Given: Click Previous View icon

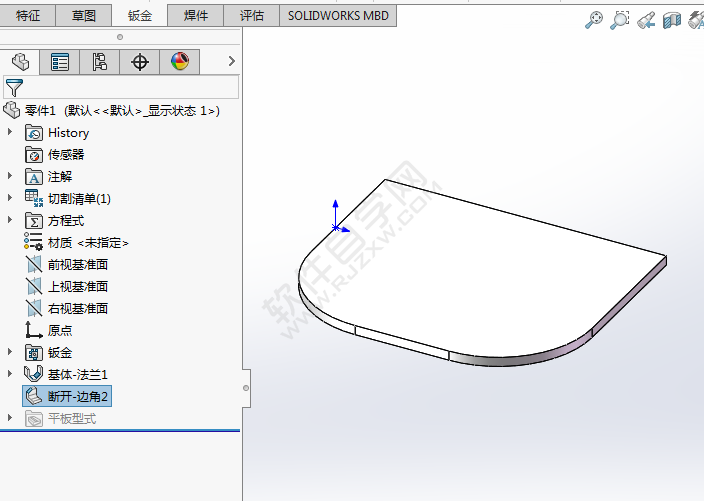Looking at the screenshot, I should point(646,20).
